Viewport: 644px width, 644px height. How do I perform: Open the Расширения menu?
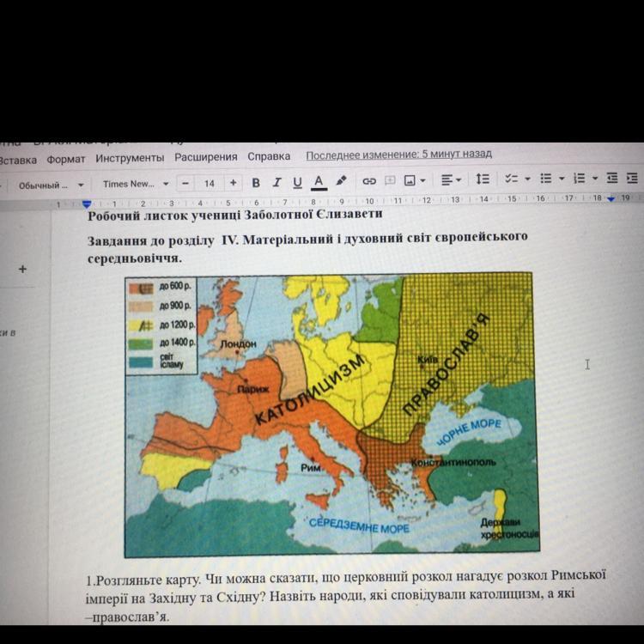[x=206, y=157]
